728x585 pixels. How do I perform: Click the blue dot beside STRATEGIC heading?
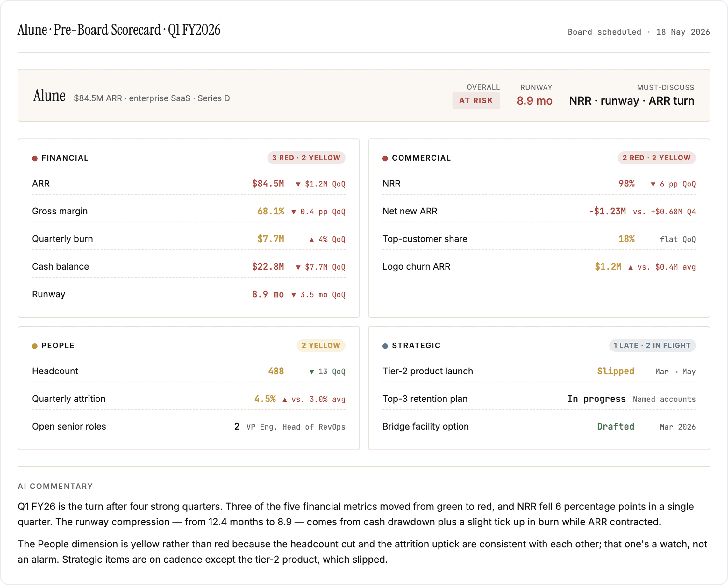point(385,346)
